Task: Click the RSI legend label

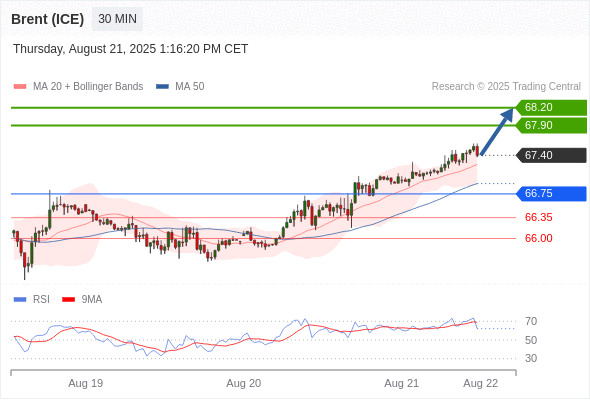Action: 41,300
